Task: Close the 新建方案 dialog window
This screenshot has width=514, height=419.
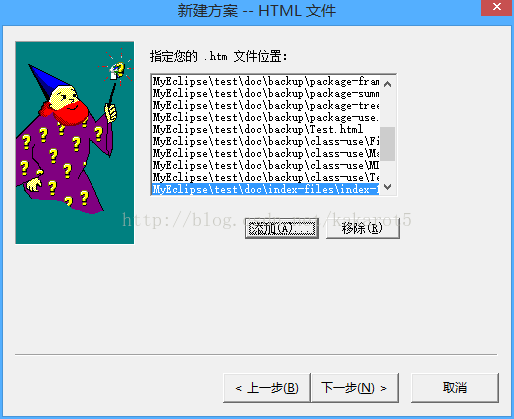Action: 497,7
